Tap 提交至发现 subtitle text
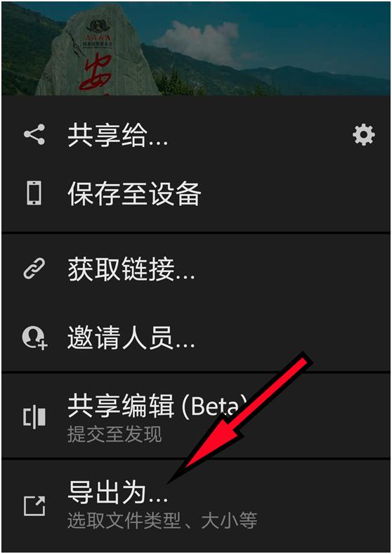The height and width of the screenshot is (554, 392). click(x=115, y=434)
